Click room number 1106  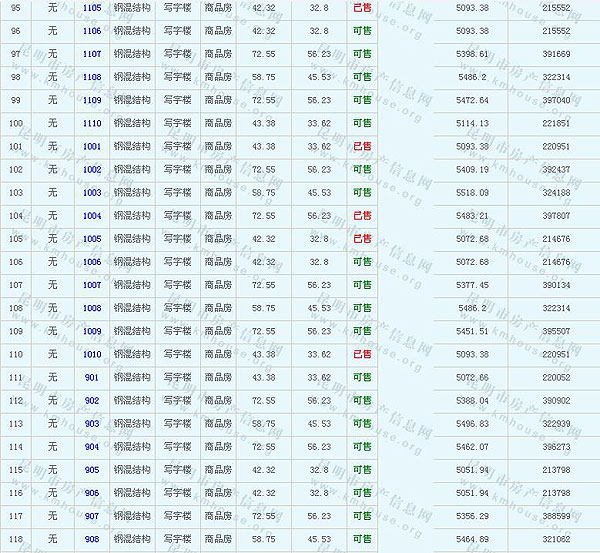(92, 31)
